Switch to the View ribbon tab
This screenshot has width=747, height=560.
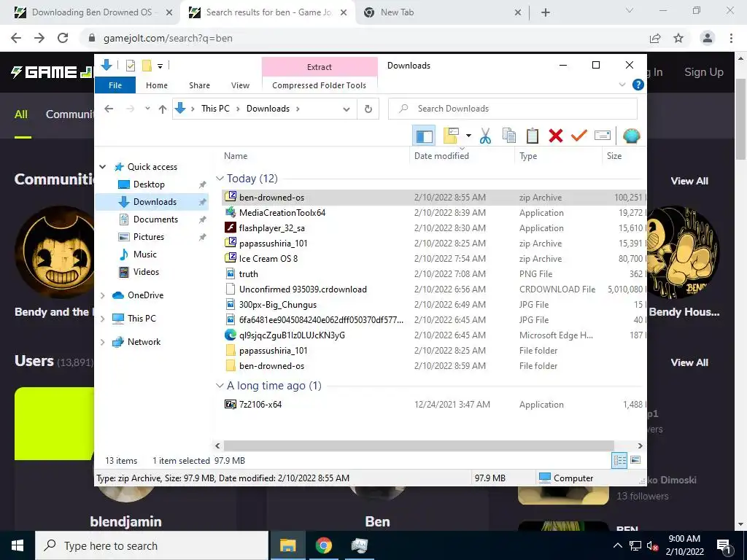point(240,85)
